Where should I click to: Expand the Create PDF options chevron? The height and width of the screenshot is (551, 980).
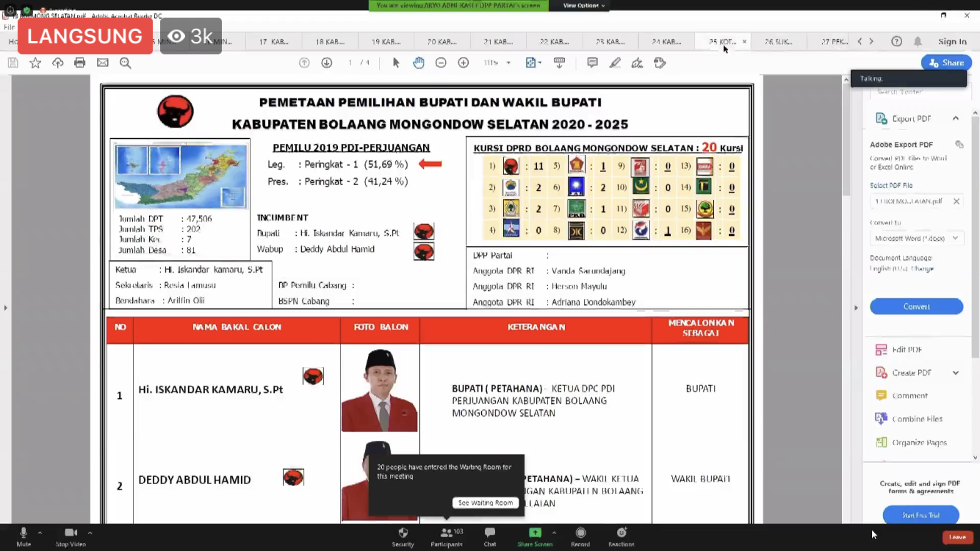coord(956,373)
